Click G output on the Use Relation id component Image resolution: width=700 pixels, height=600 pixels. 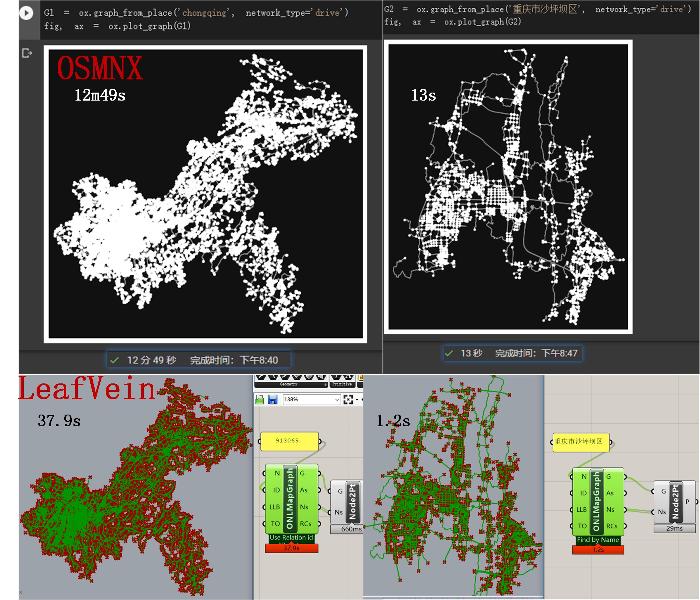point(302,473)
